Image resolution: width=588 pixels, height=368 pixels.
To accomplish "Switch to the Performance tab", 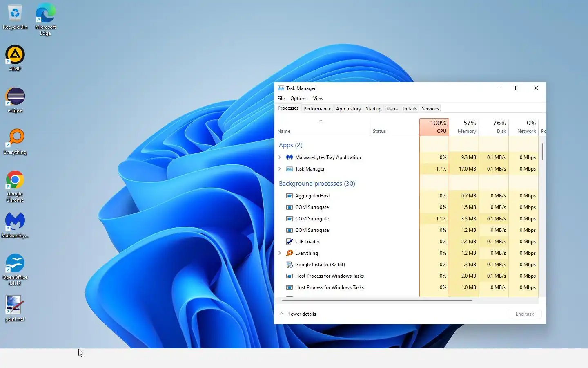I will 317,109.
